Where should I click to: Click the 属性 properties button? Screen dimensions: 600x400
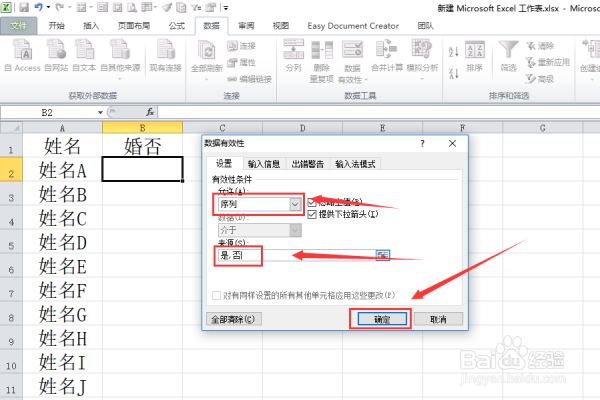pyautogui.click(x=241, y=62)
